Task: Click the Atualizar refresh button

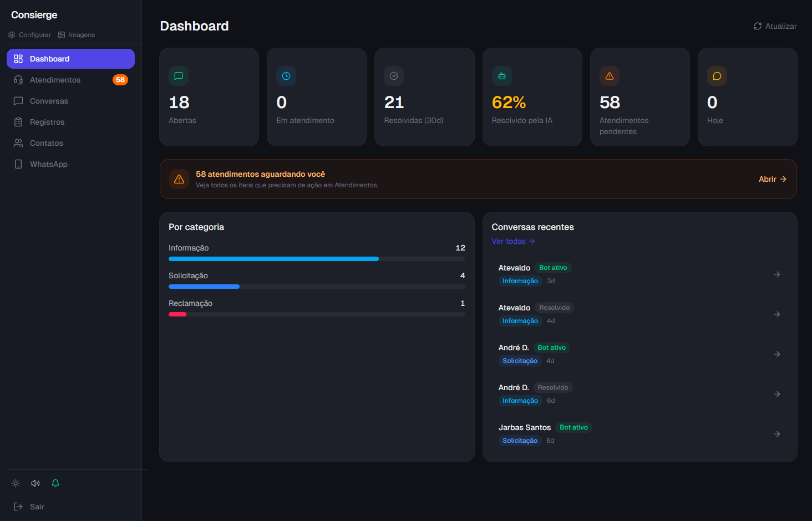Action: (x=775, y=26)
